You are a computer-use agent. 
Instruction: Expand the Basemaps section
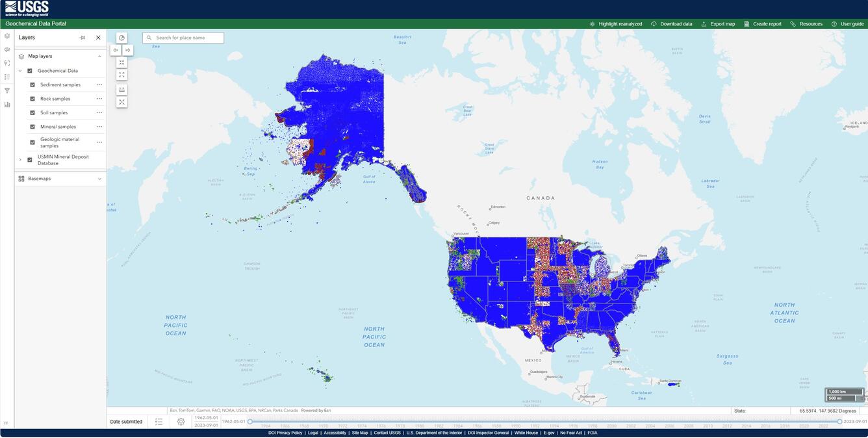[x=99, y=178]
